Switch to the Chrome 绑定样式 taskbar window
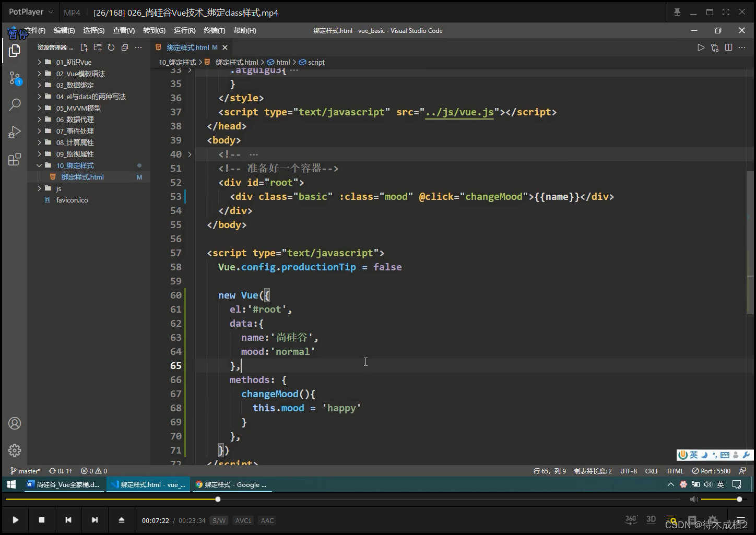 (x=231, y=484)
